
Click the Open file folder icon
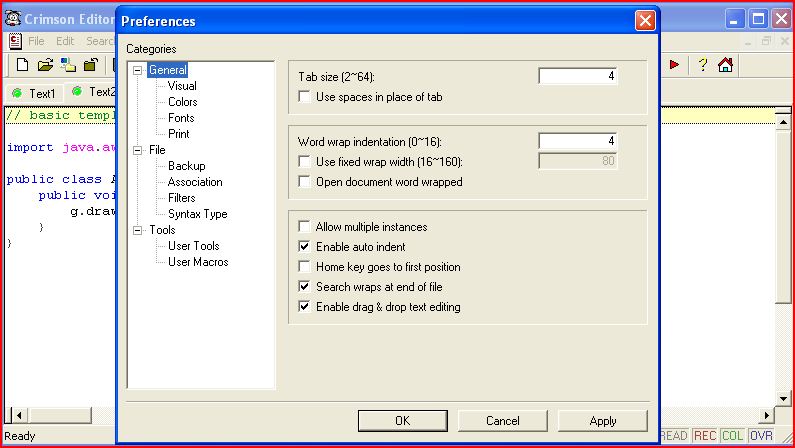45,65
